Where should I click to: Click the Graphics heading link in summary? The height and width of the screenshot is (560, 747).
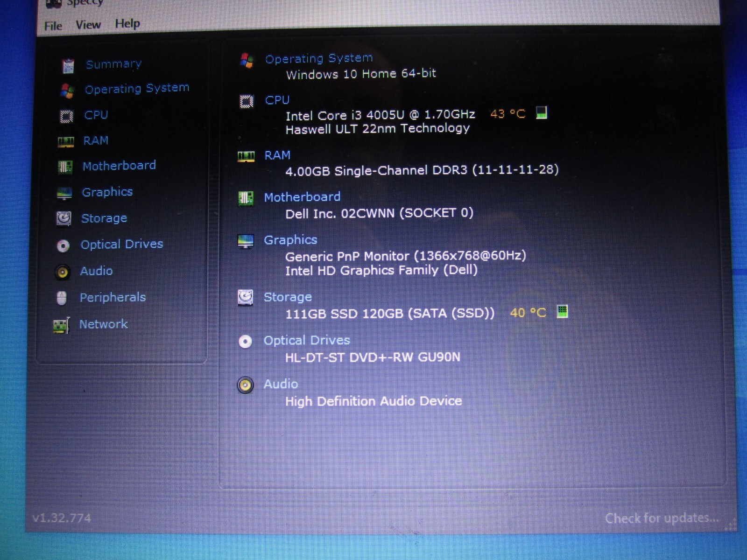290,240
